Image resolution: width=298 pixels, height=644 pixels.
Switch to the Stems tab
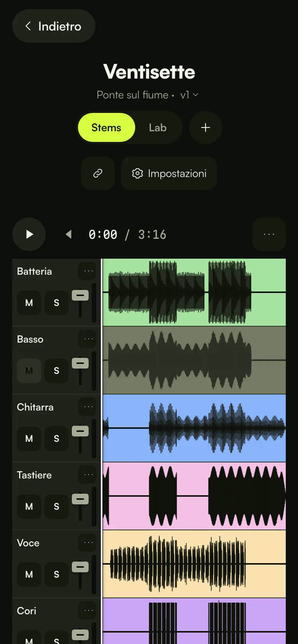(106, 127)
